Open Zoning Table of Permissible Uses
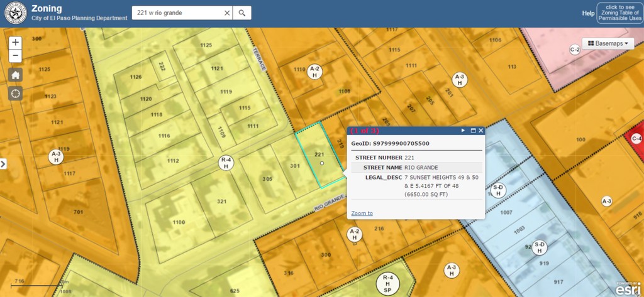 619,13
